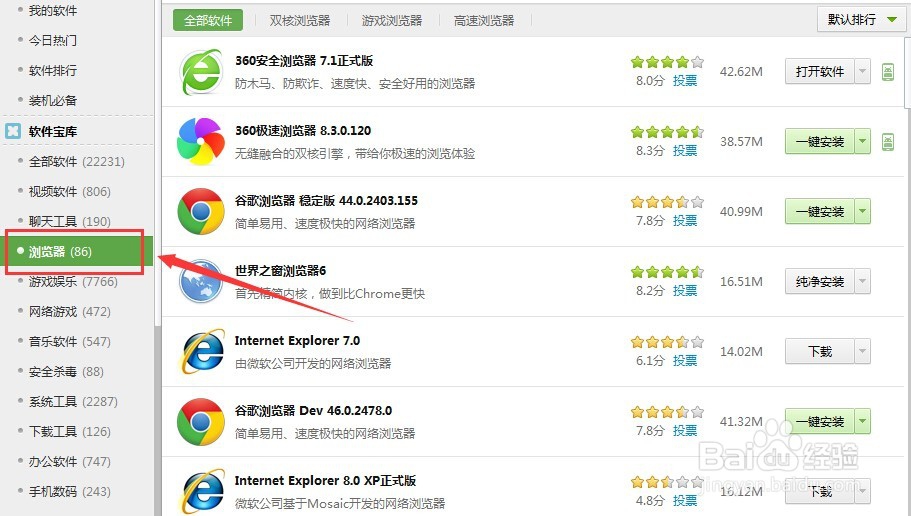Image resolution: width=911 pixels, height=516 pixels.
Task: Click 一键安装 for 360极速浏览器
Action: (820, 141)
